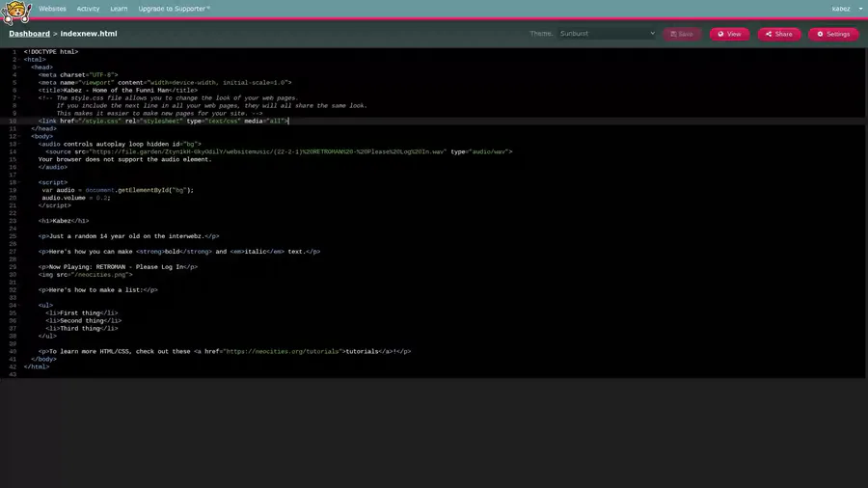Viewport: 868px width, 488px height.
Task: Fold the audio element on line 13
Action: click(19, 145)
